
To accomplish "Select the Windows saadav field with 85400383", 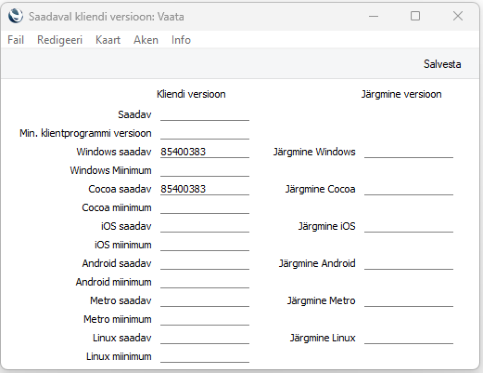I will pos(205,152).
